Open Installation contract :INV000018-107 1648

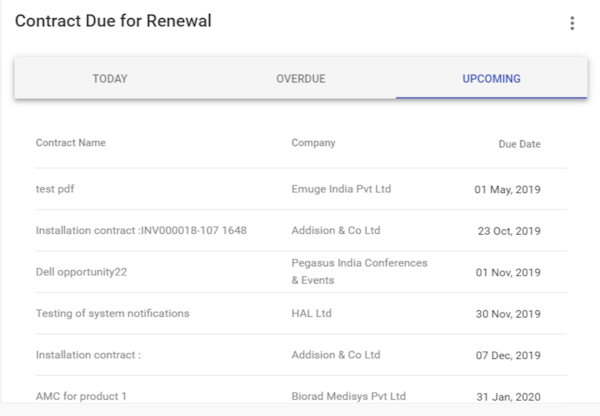click(141, 230)
